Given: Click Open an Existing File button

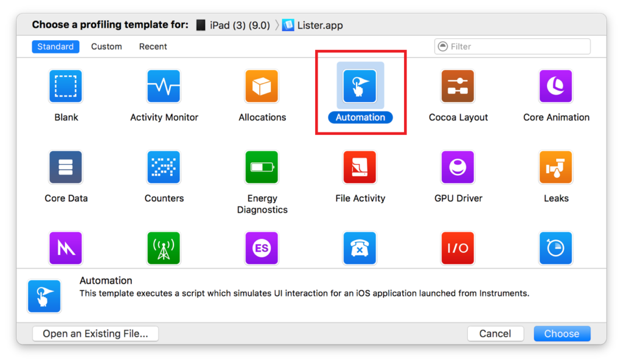Looking at the screenshot, I should coord(96,334).
